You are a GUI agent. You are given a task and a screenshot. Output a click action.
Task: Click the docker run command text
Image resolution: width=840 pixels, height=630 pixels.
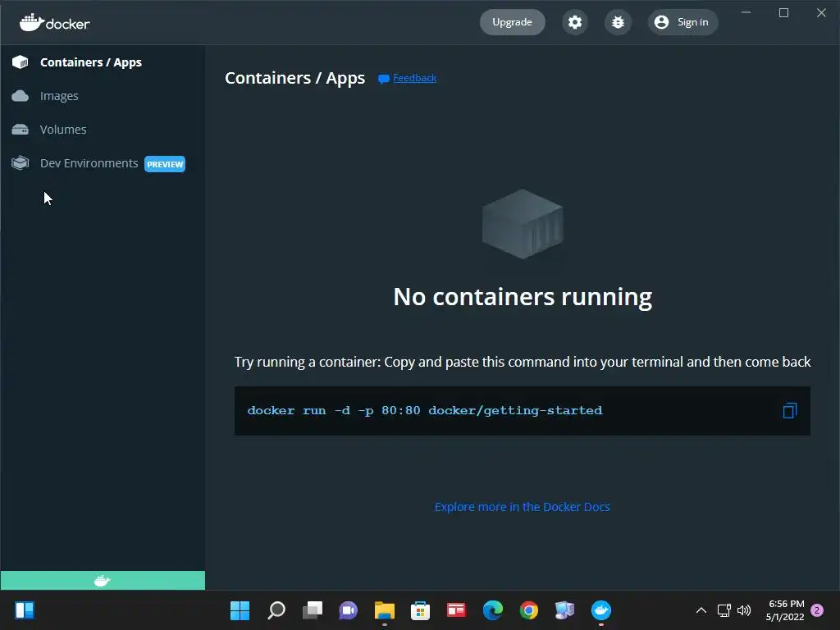(x=425, y=411)
